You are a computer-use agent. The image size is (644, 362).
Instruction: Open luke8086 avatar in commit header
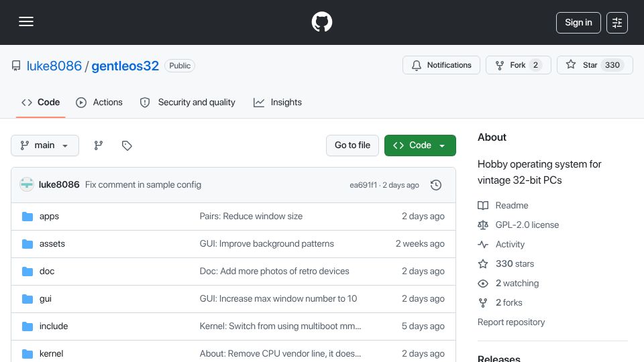27,185
